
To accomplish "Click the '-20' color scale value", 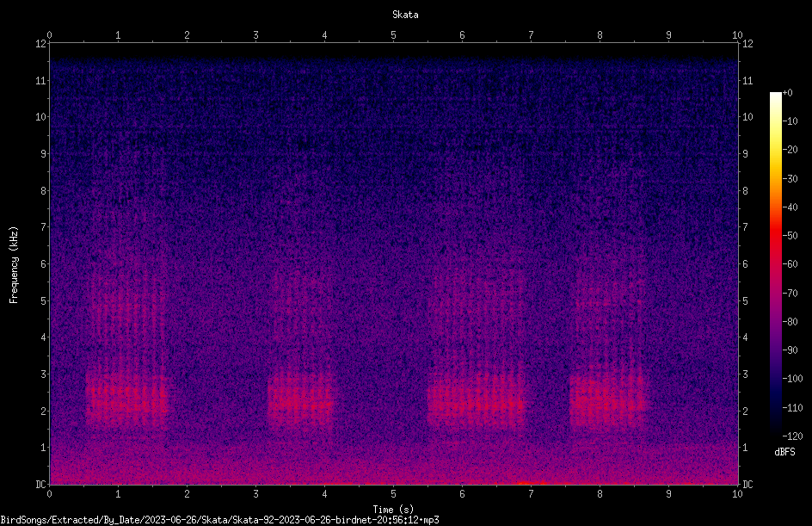I will point(790,150).
